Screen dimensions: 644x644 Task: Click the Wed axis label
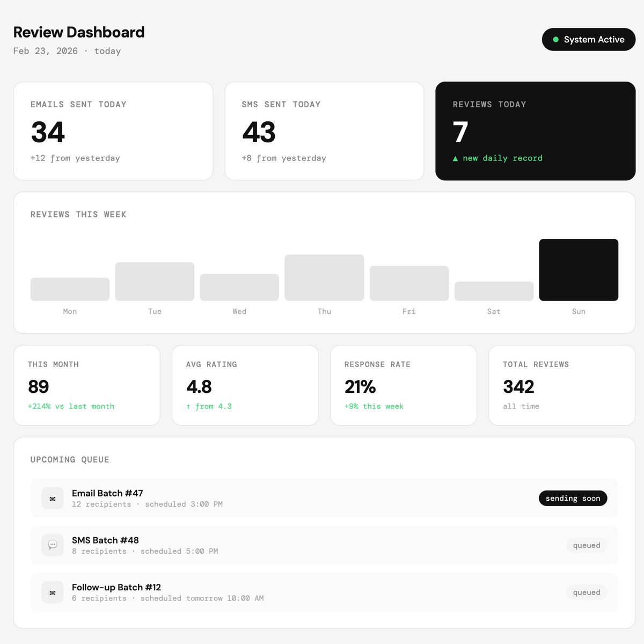pos(239,311)
